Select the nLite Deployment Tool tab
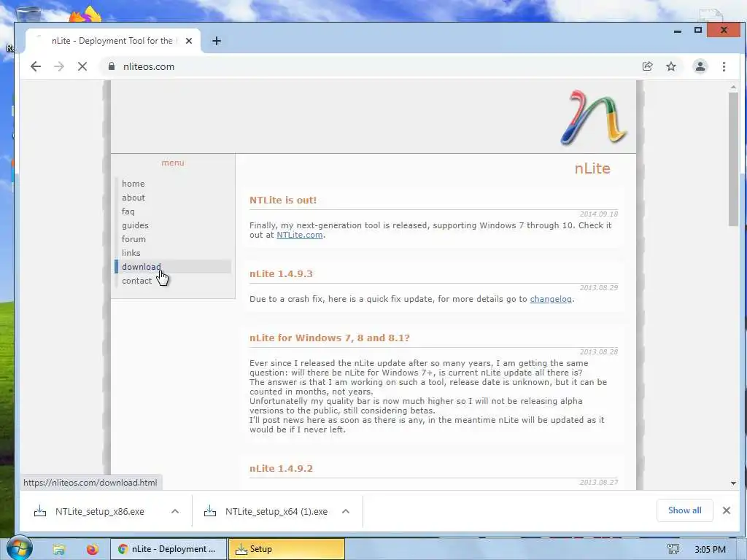Screen dimensions: 747x560 click(112, 41)
